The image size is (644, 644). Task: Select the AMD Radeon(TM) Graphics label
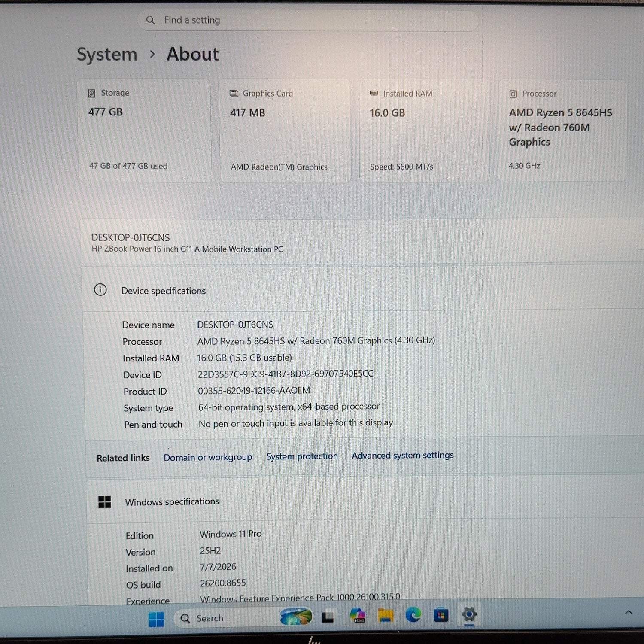[x=279, y=167]
